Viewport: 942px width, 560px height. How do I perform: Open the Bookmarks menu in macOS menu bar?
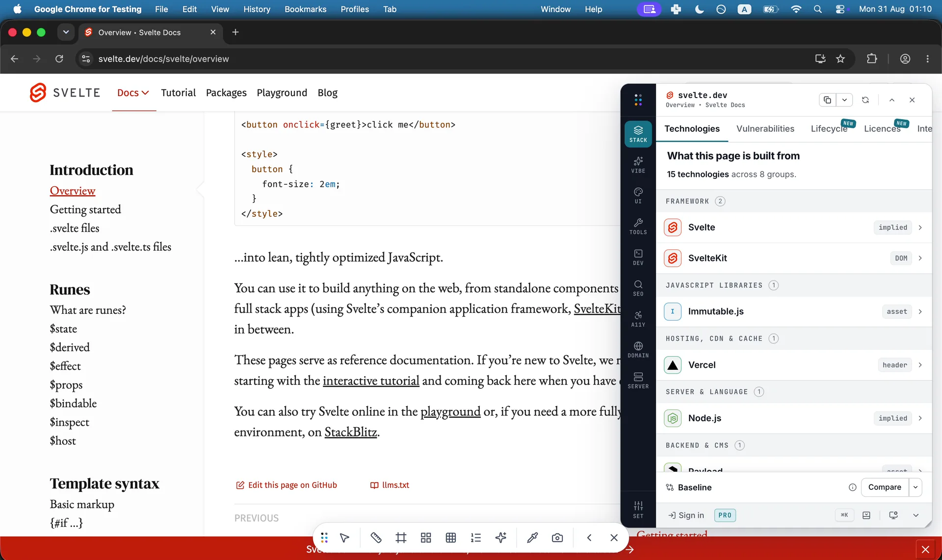coord(305,9)
